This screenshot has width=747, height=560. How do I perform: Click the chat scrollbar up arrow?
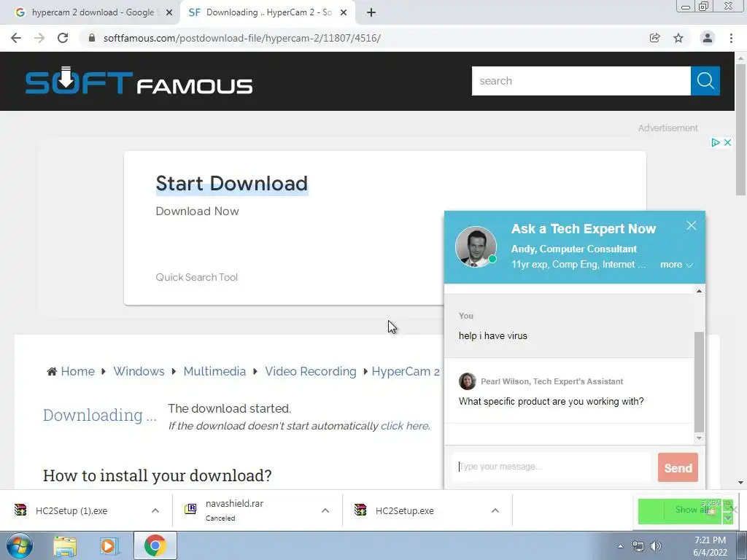click(x=699, y=291)
